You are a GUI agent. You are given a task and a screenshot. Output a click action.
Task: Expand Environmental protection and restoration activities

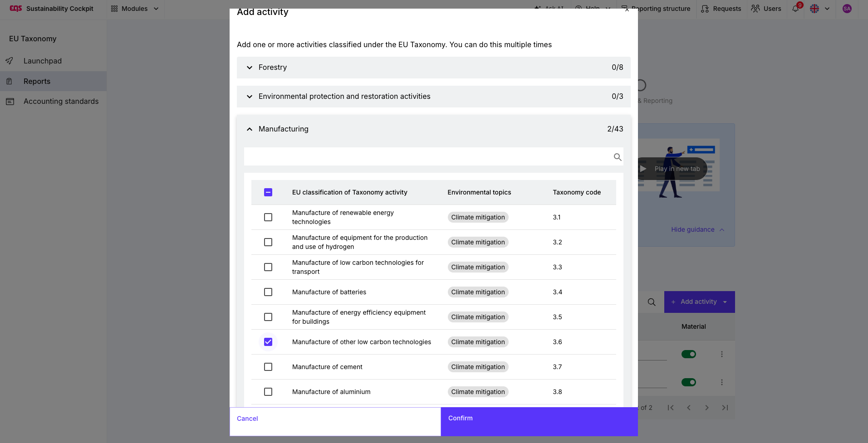point(433,96)
